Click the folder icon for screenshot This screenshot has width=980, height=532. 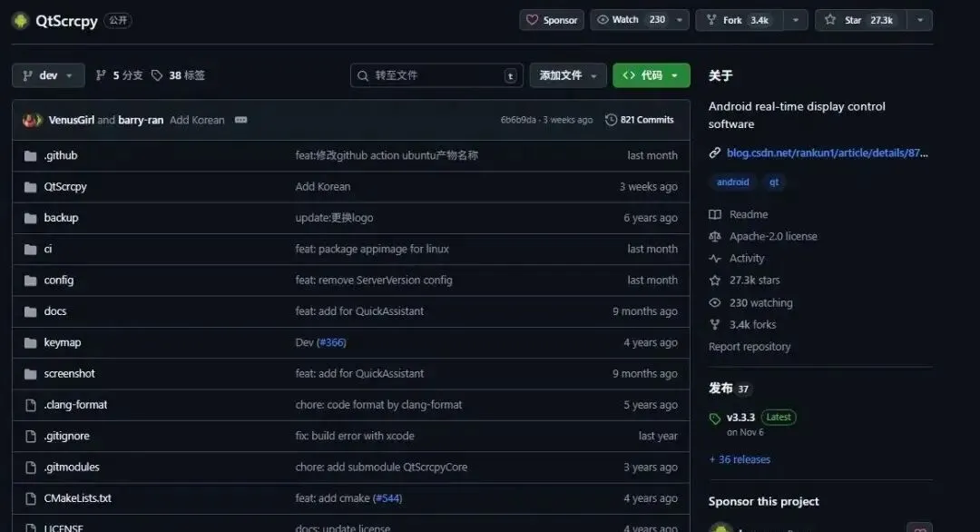click(30, 374)
